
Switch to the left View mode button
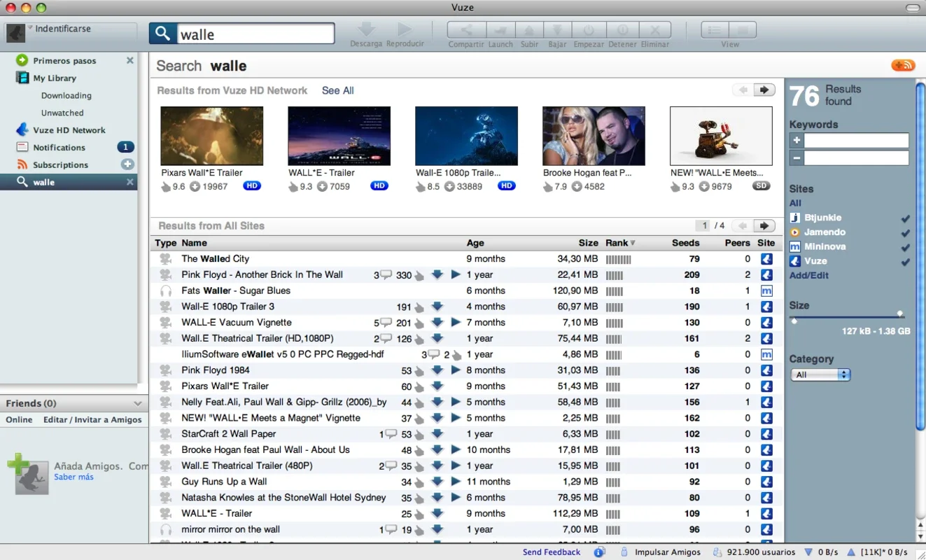pyautogui.click(x=715, y=30)
